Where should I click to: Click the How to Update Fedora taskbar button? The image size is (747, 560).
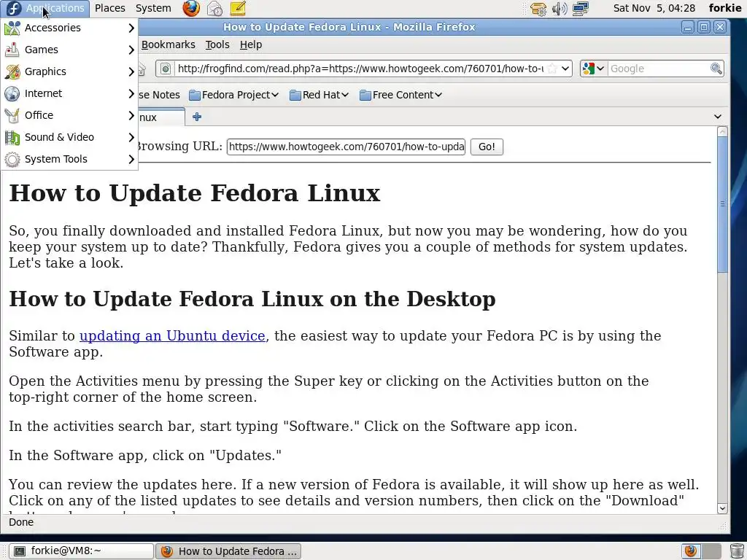229,551
